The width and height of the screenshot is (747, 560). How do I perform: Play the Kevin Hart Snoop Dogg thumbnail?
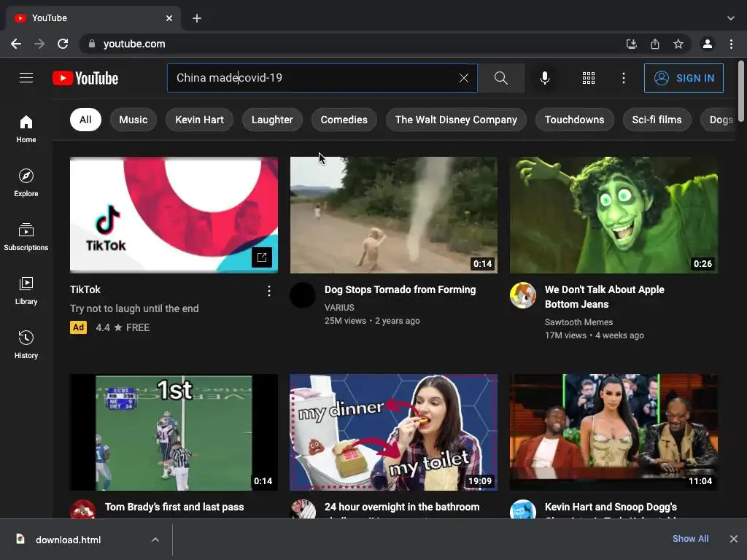click(614, 432)
